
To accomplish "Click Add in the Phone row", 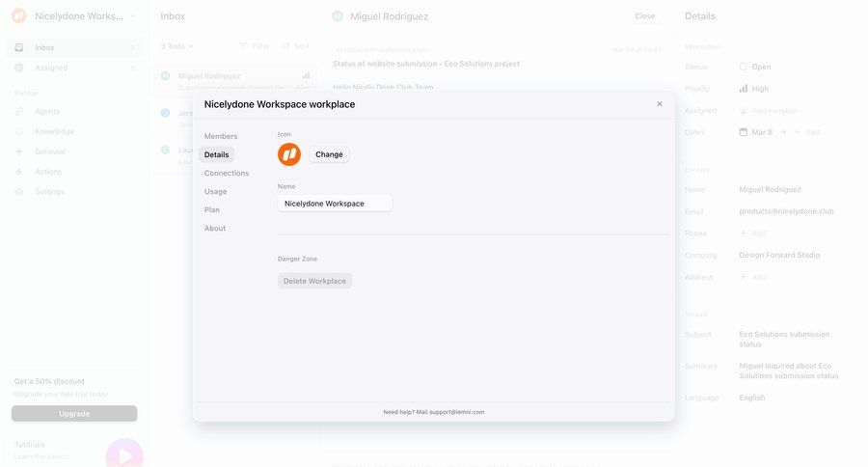I will [753, 233].
